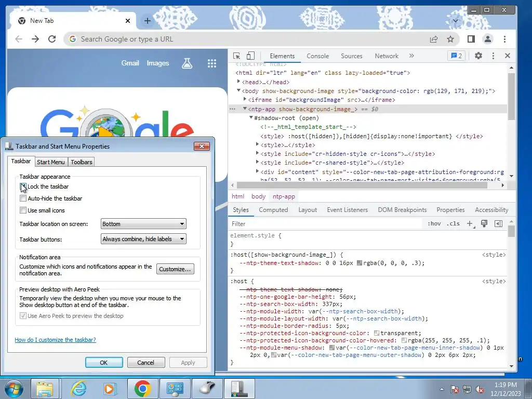Expand the iframe backgroundImage node

[245, 99]
